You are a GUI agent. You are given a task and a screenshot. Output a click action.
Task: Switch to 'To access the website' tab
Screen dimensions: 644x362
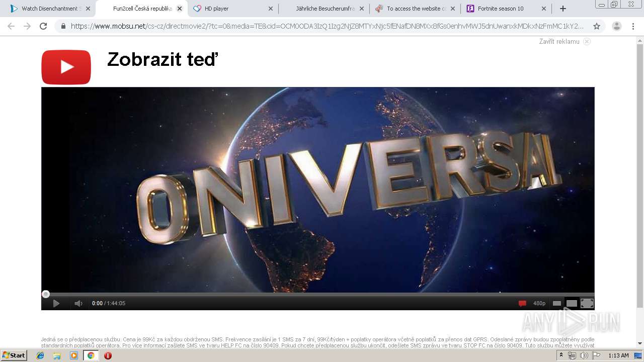coord(416,9)
